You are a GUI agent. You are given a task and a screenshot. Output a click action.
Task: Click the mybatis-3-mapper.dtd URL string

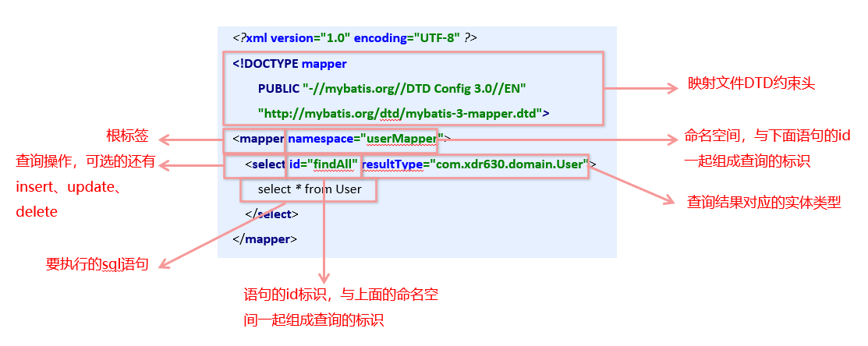coord(403,115)
